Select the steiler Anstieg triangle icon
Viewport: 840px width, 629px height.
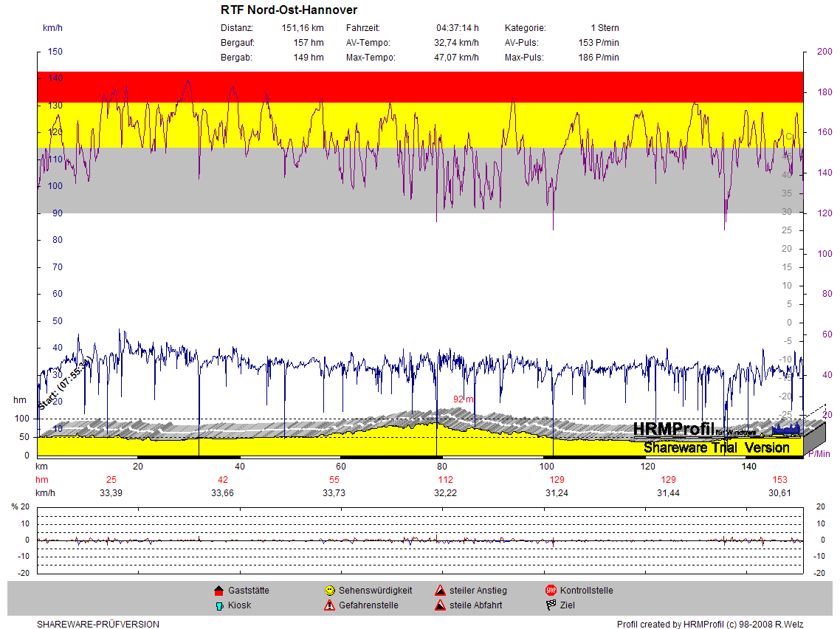(439, 591)
